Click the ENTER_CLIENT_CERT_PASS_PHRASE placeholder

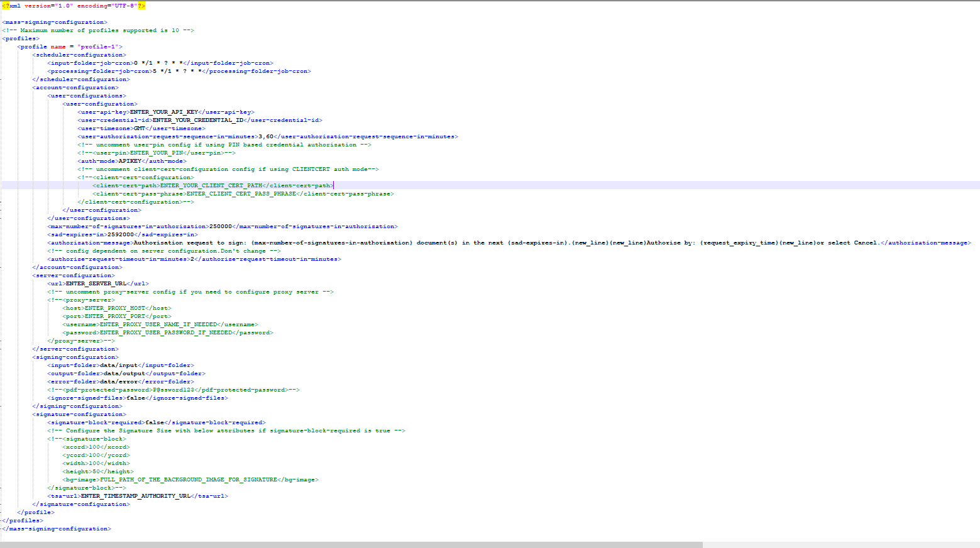(x=241, y=194)
